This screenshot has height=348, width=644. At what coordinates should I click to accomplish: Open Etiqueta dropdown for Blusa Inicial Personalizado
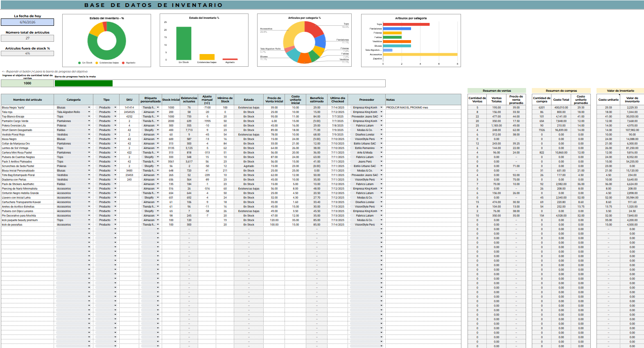[158, 170]
